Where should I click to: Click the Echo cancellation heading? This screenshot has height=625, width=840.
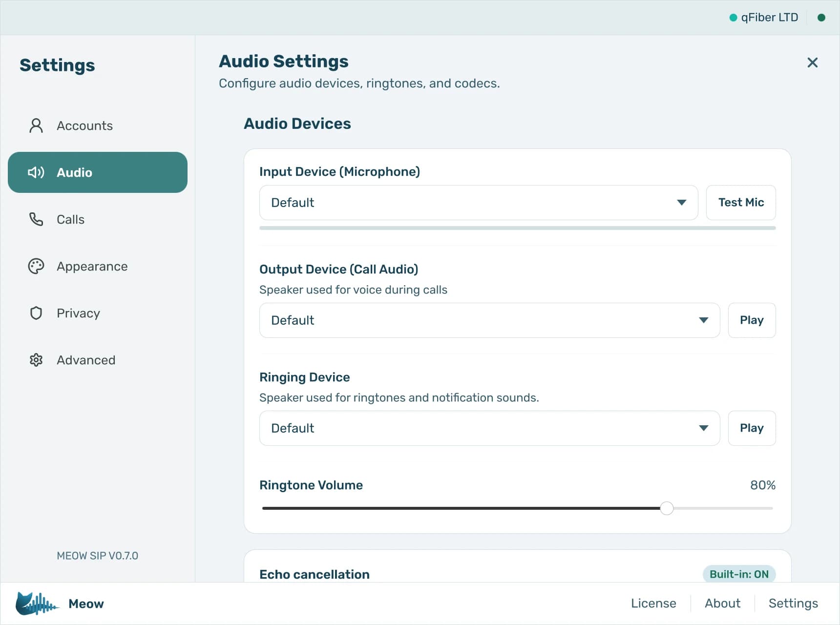tap(315, 574)
